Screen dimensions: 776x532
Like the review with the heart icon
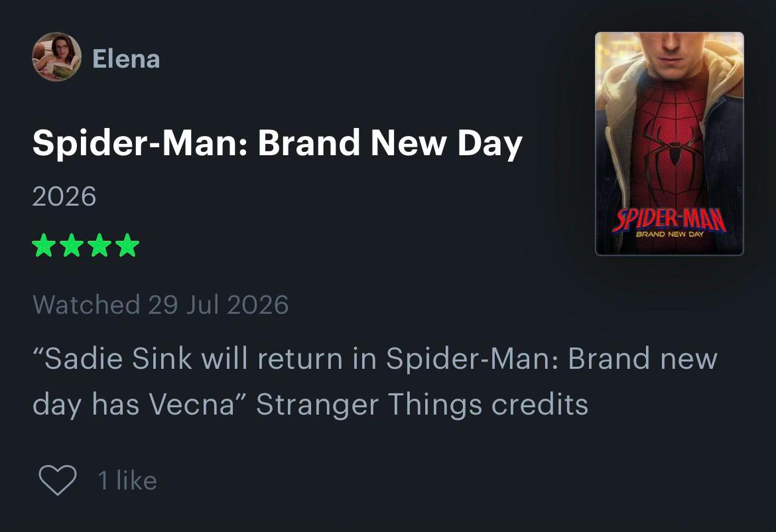58,480
